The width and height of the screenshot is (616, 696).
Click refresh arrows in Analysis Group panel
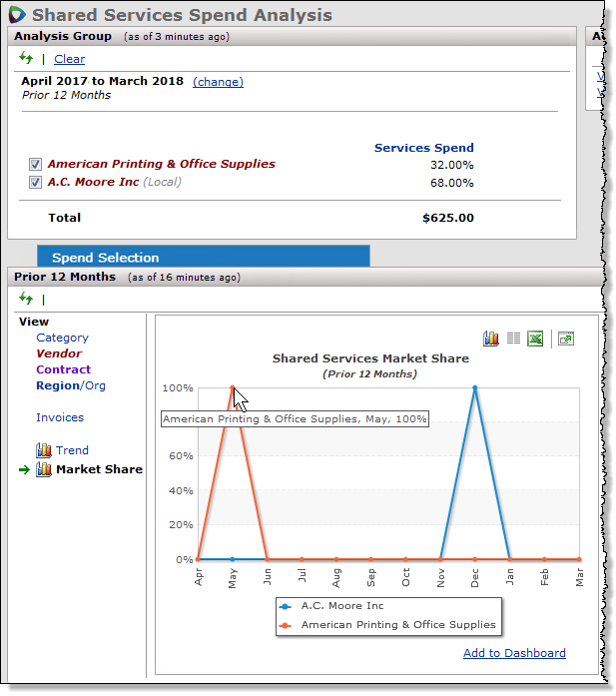pos(26,59)
